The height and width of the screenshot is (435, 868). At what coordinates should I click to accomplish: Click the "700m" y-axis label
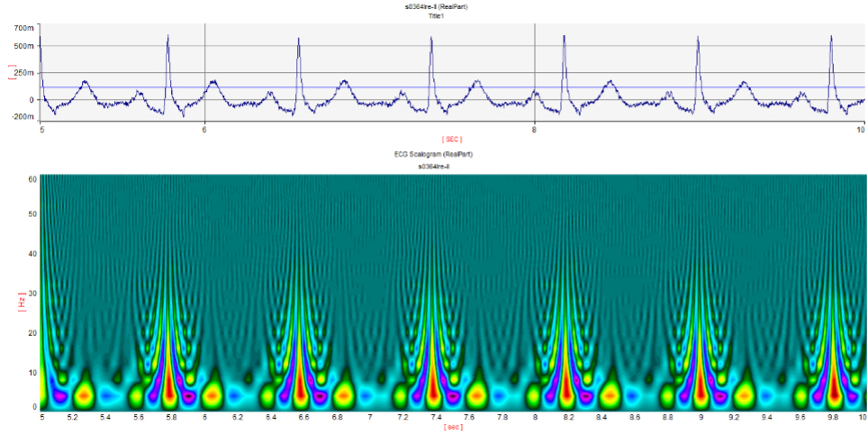click(25, 28)
